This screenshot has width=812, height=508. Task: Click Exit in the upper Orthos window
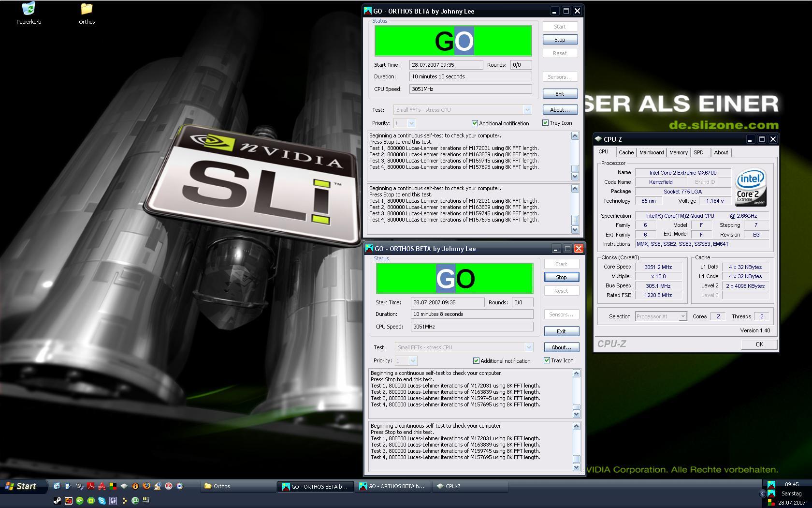coord(560,94)
